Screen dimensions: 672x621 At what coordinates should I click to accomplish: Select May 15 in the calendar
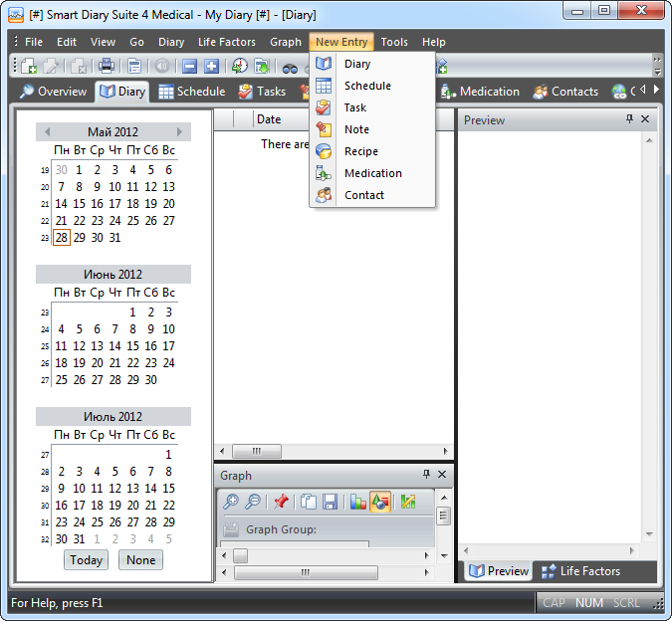coord(79,203)
